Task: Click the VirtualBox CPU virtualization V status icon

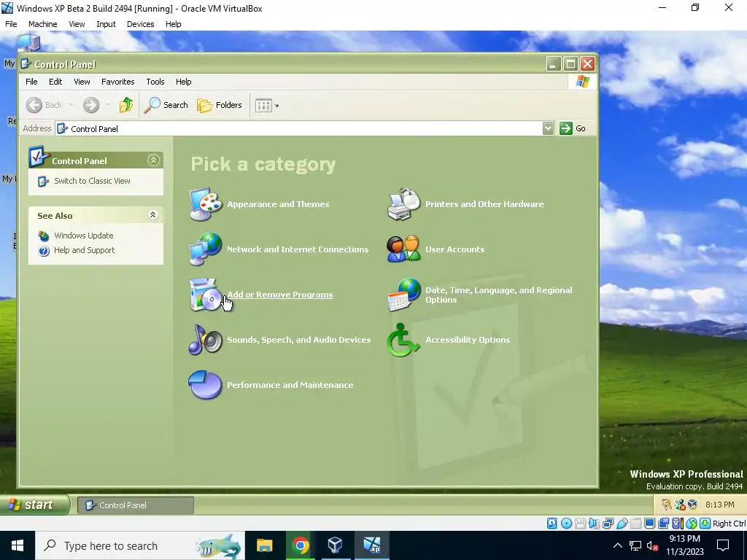Action: tap(677, 524)
